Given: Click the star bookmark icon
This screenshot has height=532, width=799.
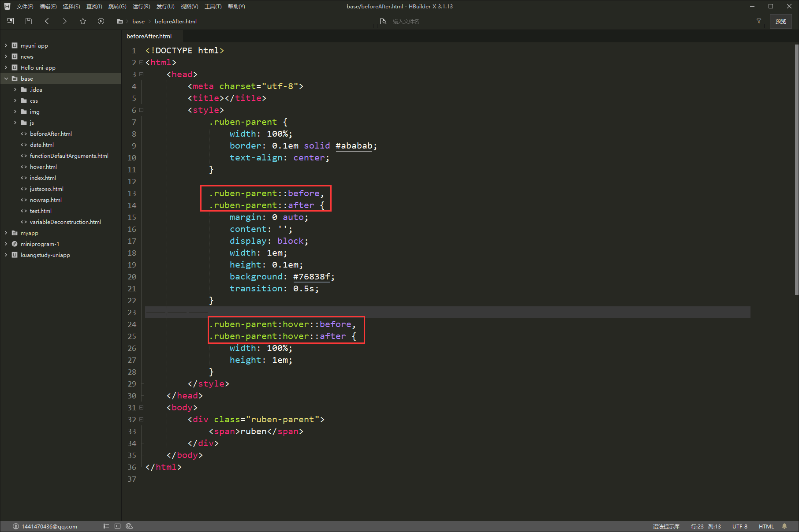Looking at the screenshot, I should [83, 21].
